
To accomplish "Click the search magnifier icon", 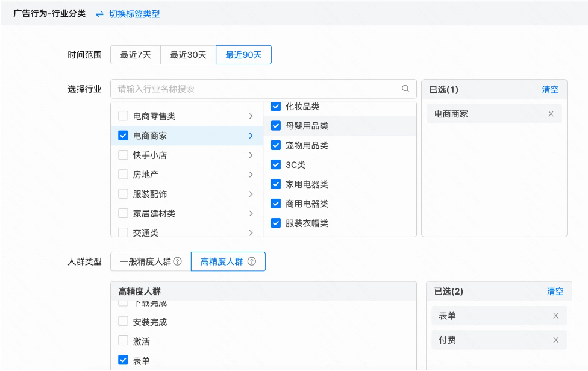I will click(x=405, y=88).
